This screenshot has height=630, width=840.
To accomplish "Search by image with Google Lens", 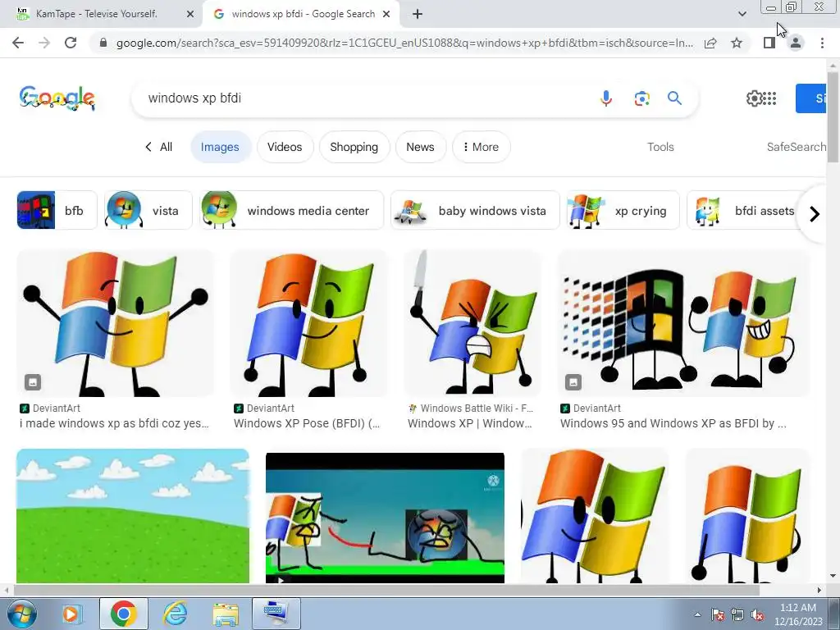I will 641,98.
